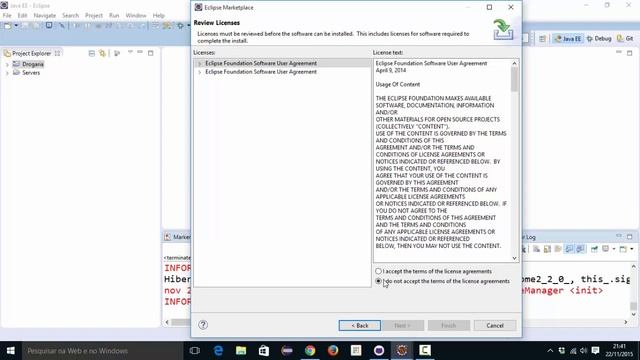Maximize the editor area on the right
This screenshot has width=640, height=360.
pos(629,53)
